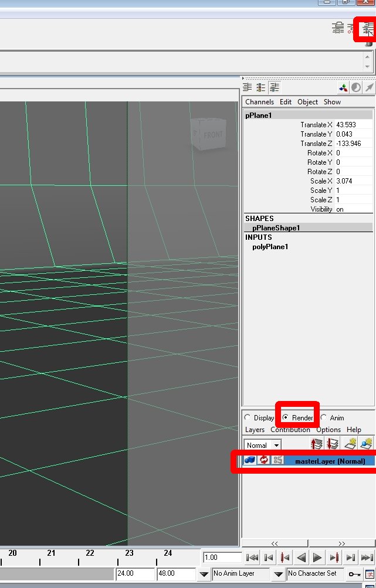Image resolution: width=376 pixels, height=588 pixels.
Task: Click the playback end time field 24.00
Action: pos(135,574)
